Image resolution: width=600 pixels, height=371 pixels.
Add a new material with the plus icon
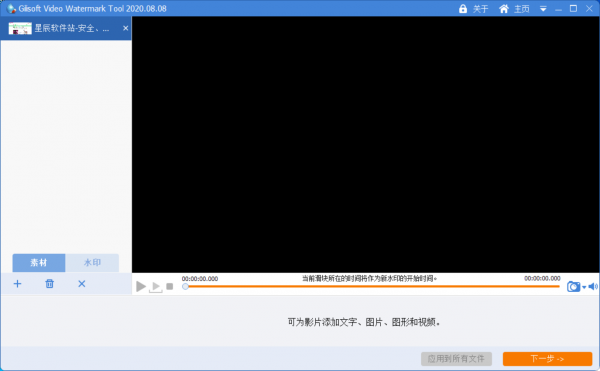pos(17,284)
